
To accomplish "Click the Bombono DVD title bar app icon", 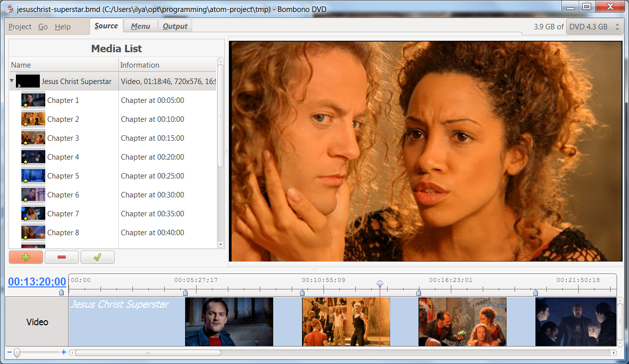I will click(x=8, y=9).
